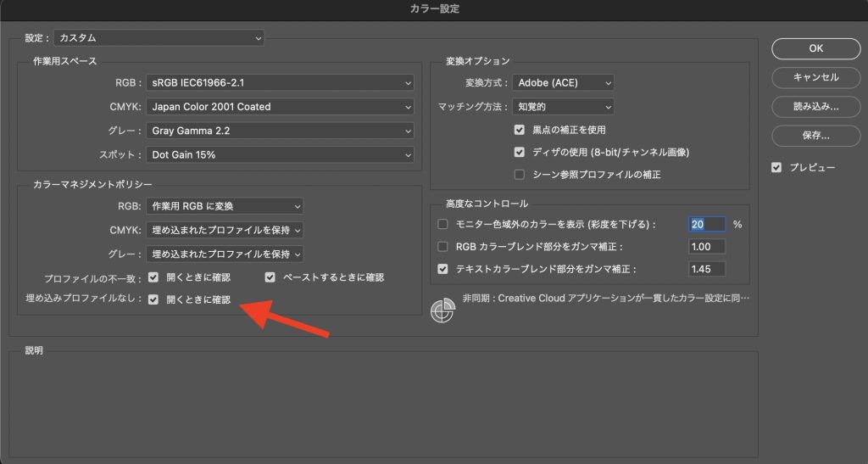The width and height of the screenshot is (868, 464).
Task: Toggle 埋め込みプロファイルなし 開くときに確認 checkbox
Action: coord(153,299)
